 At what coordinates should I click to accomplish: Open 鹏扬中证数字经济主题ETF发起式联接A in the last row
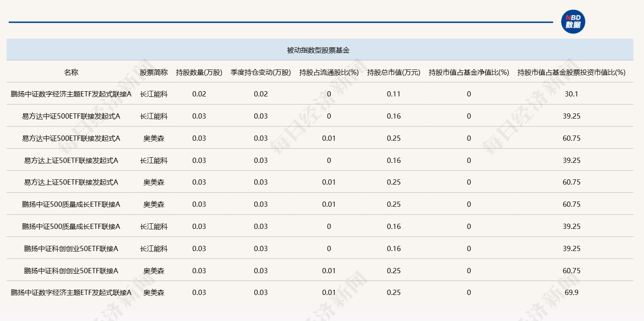71,293
